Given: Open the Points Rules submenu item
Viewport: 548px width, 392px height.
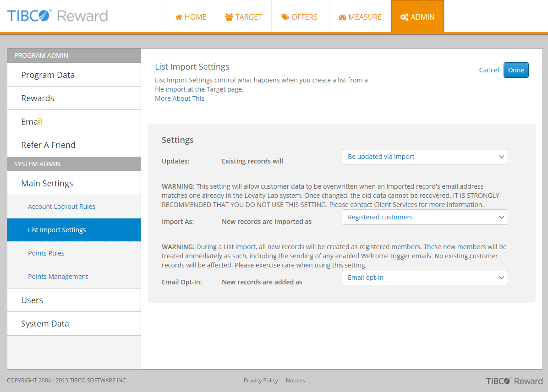Looking at the screenshot, I should [46, 253].
